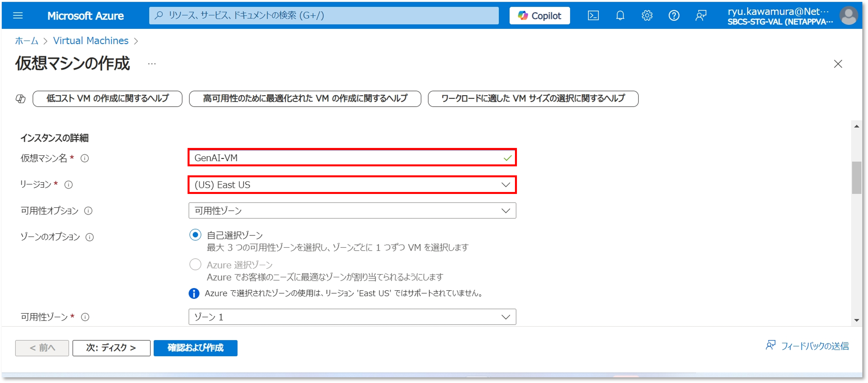
Task: Open the hamburger portal menu
Action: pos(18,15)
